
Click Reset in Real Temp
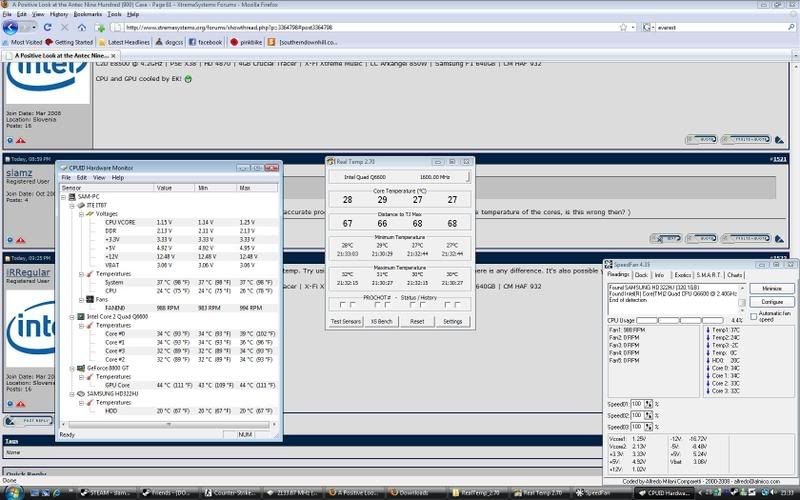tap(417, 321)
